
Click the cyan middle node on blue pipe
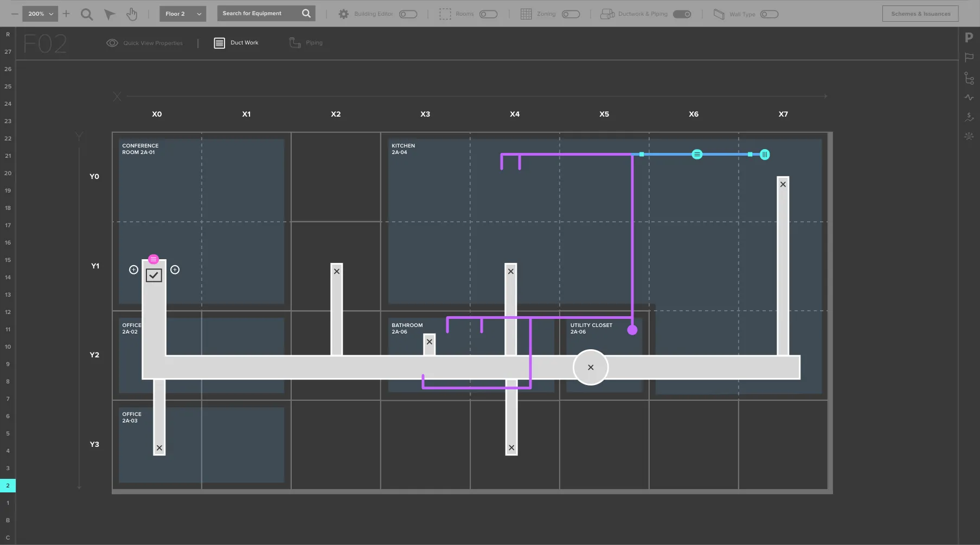(697, 155)
